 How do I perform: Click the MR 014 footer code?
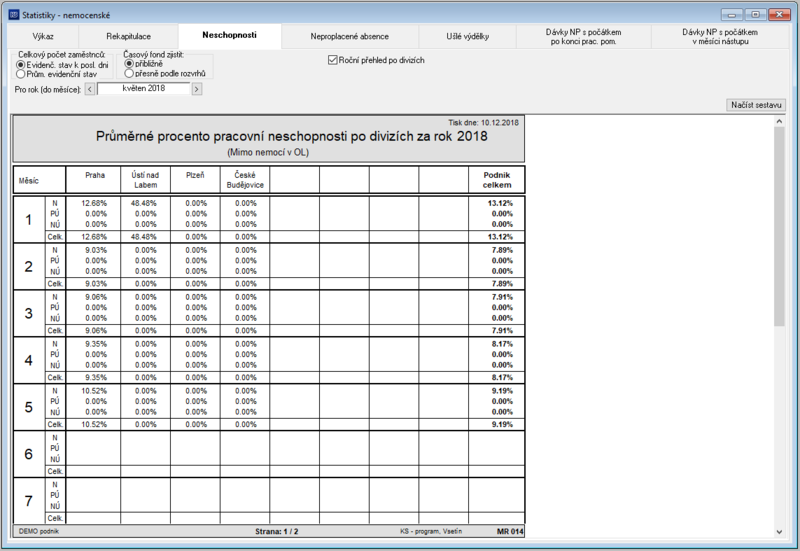(510, 532)
